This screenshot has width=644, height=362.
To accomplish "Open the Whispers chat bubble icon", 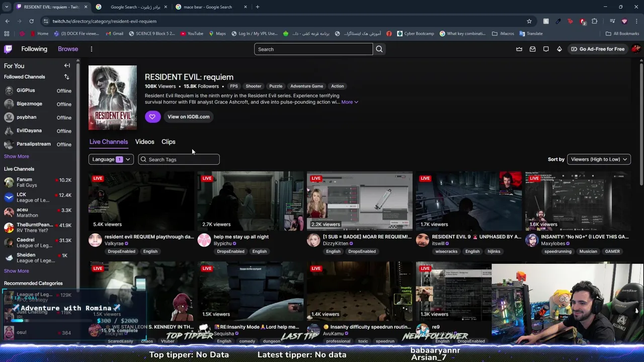I will pos(546,49).
